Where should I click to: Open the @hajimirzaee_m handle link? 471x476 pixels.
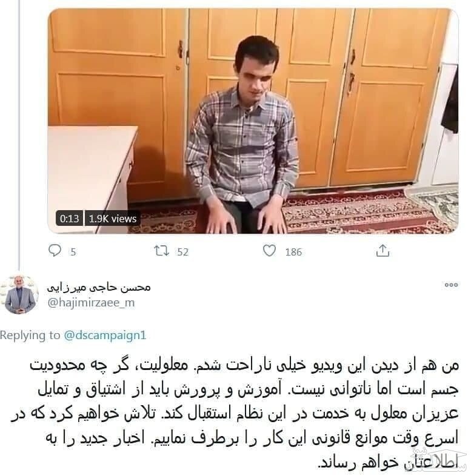91,302
